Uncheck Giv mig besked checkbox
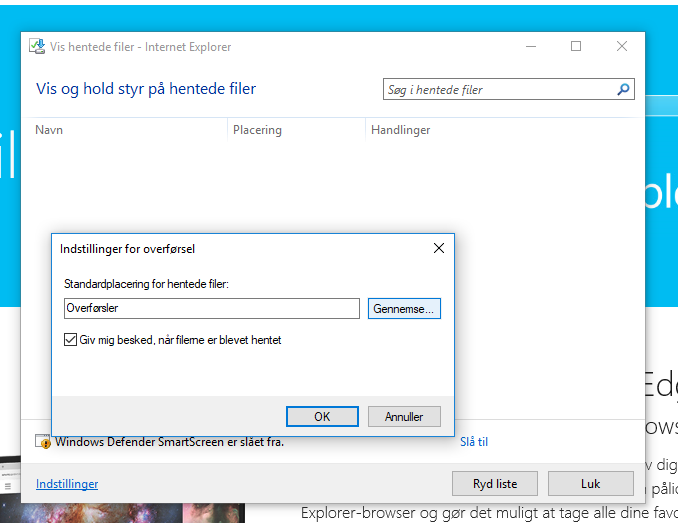This screenshot has width=678, height=523. [70, 340]
